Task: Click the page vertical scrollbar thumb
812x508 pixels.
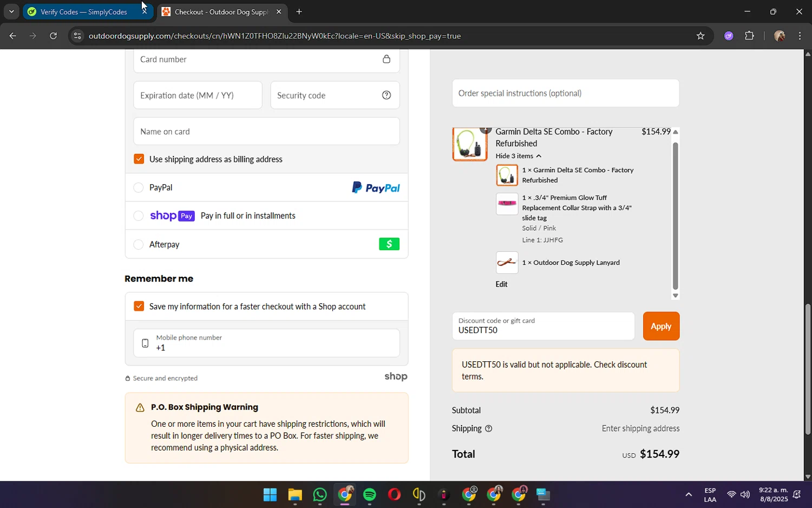Action: pyautogui.click(x=808, y=369)
